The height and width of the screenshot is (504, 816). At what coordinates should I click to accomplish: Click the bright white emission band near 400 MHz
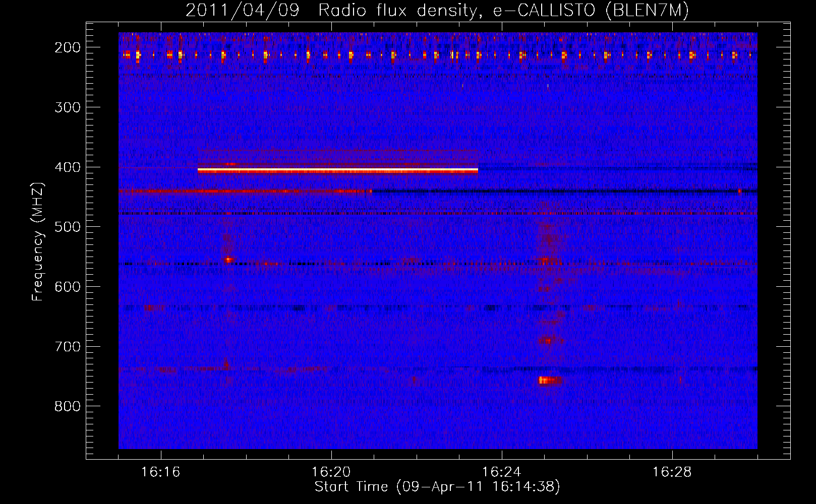(337, 171)
